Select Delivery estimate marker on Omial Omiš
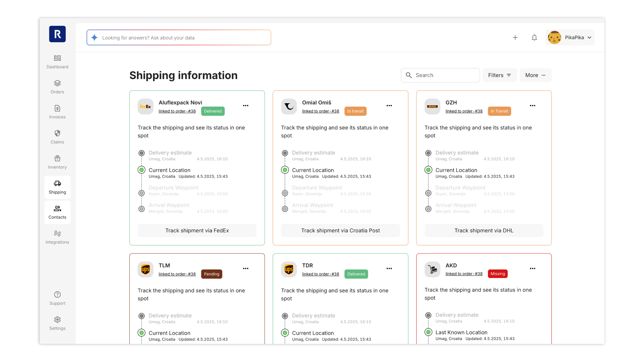 click(x=285, y=153)
